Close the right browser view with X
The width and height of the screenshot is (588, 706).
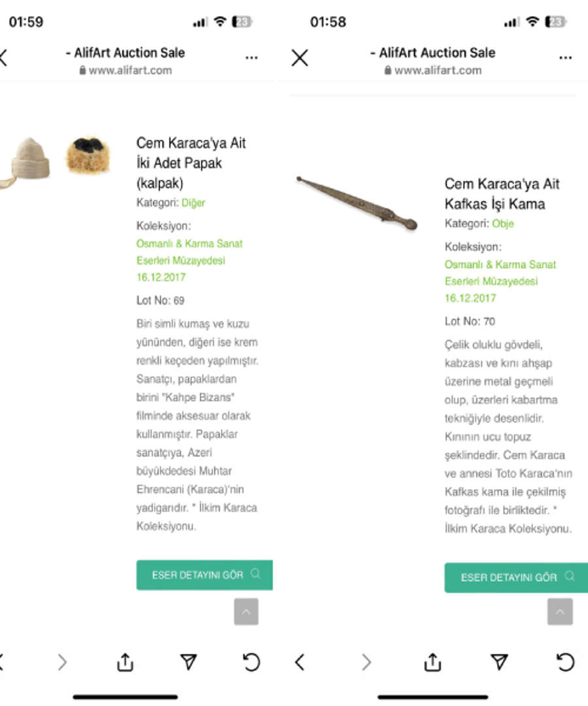[x=300, y=58]
